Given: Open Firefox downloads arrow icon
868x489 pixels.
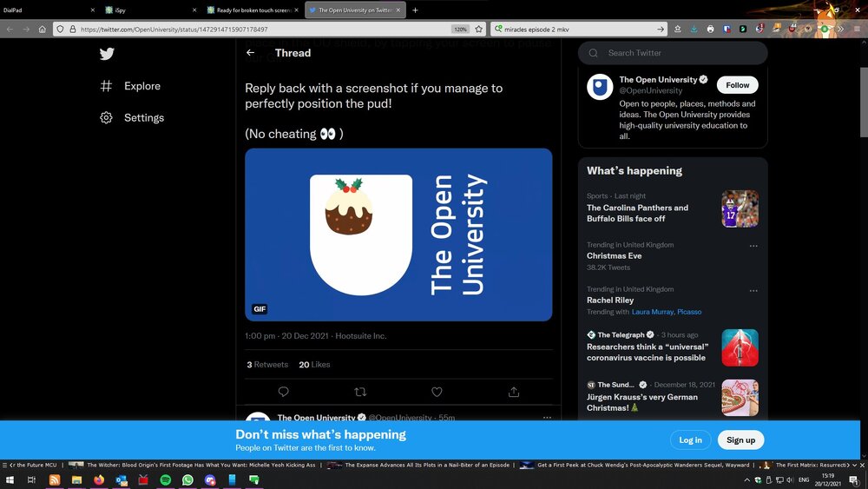Looking at the screenshot, I should coord(694,29).
